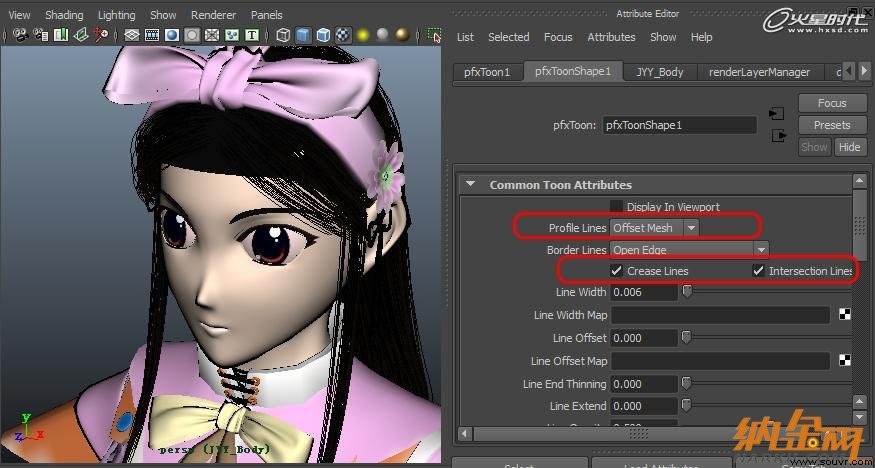Click the pfxToon name input field
The width and height of the screenshot is (875, 468).
coord(680,125)
